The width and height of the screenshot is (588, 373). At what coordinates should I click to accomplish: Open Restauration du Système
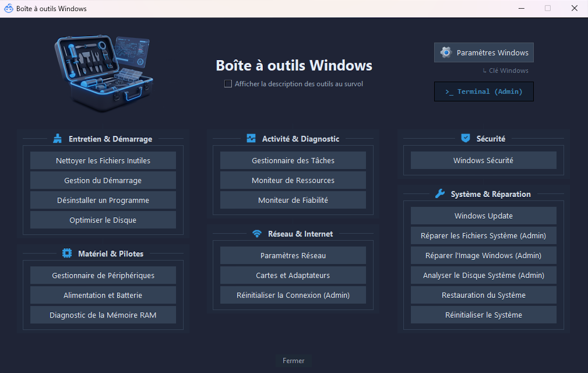[x=483, y=295]
